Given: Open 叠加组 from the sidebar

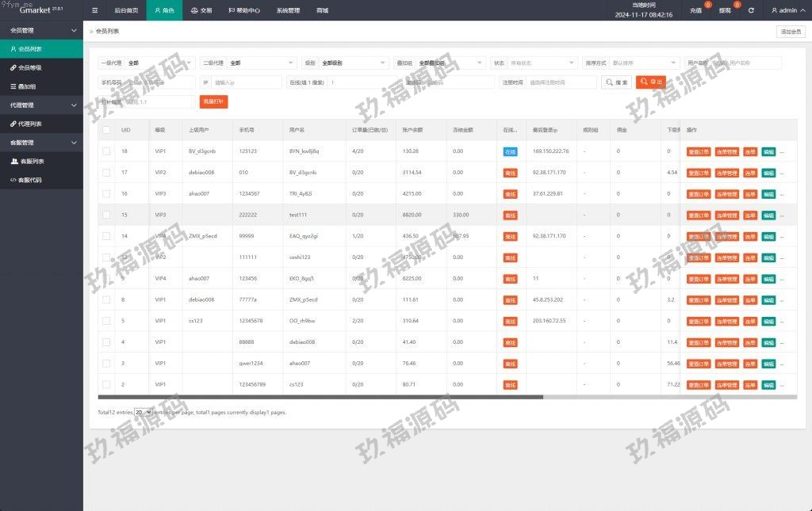Looking at the screenshot, I should 27,86.
